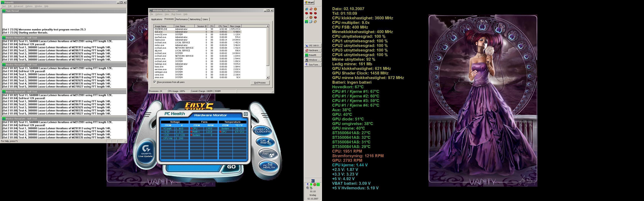Image resolution: width=644 pixels, height=201 pixels.
Task: Open the Advanced menu in Prime95
Action: click(19, 6)
